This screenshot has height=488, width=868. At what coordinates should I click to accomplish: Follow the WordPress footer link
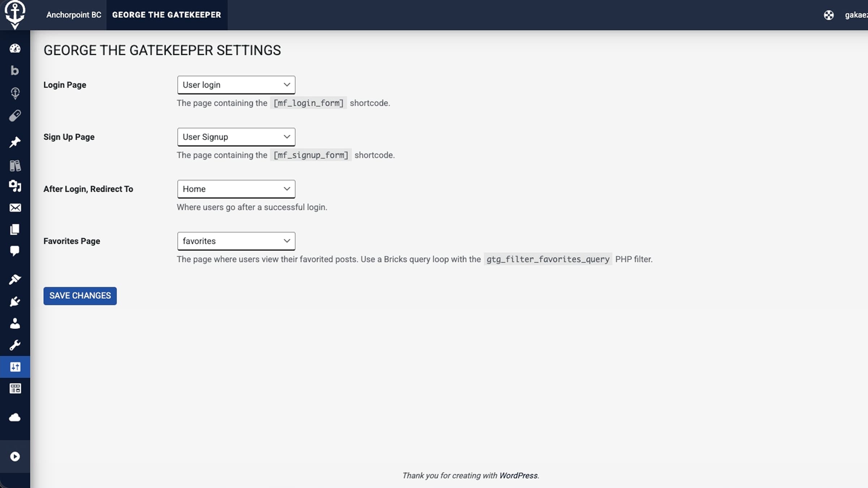pos(518,476)
